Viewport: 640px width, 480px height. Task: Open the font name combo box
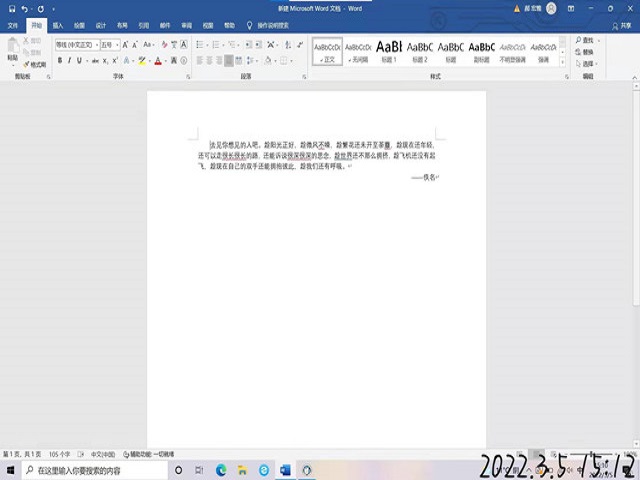point(78,44)
